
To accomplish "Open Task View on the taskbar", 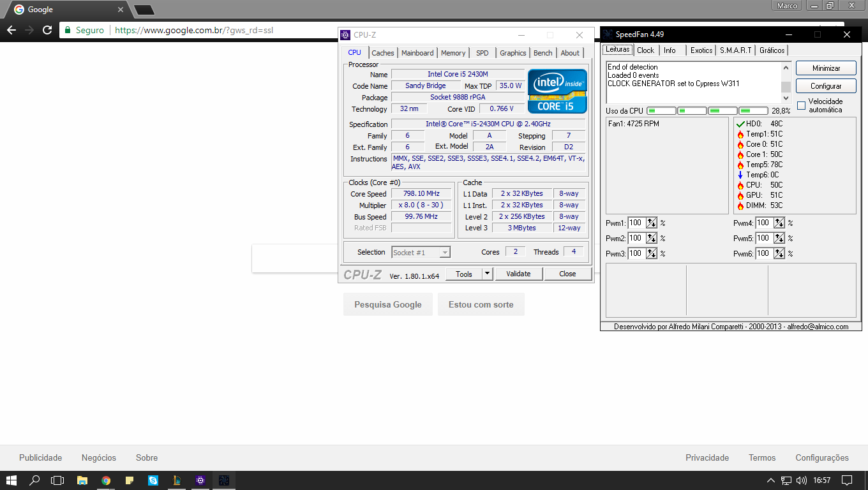I will tap(57, 480).
